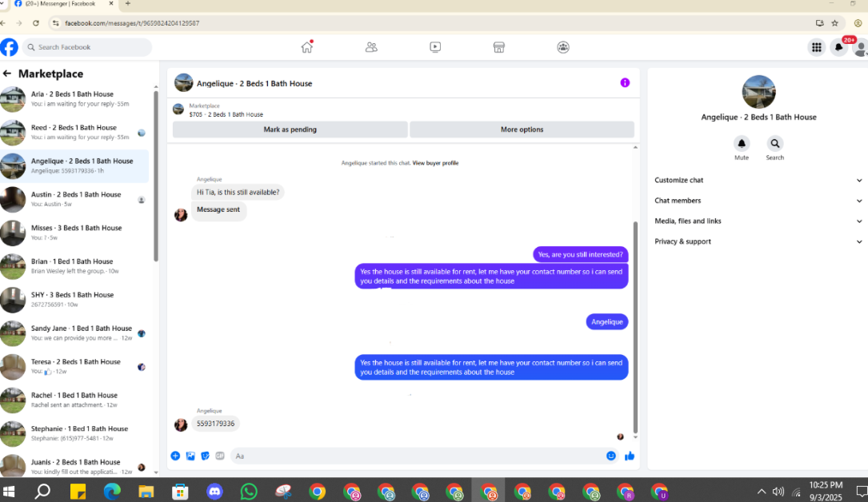Screen dimensions: 868x502
Task: Open Microsoft Edge from taskbar
Action: tap(112, 492)
